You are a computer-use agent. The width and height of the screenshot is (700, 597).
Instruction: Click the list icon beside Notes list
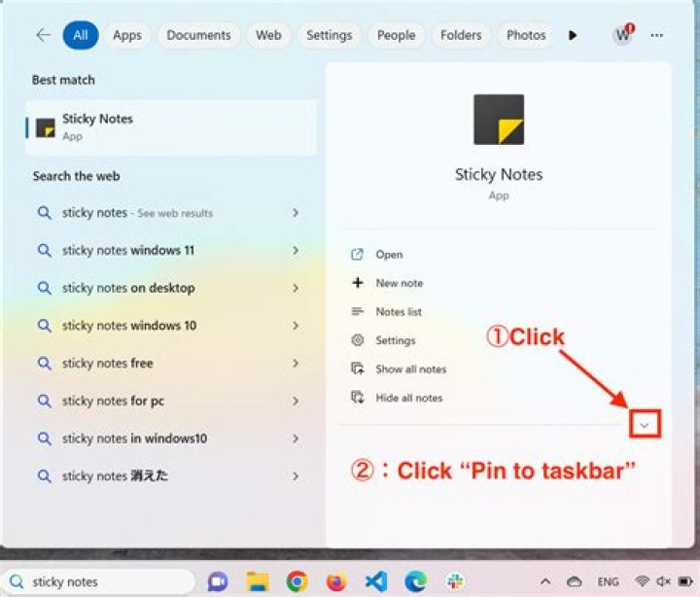[357, 311]
